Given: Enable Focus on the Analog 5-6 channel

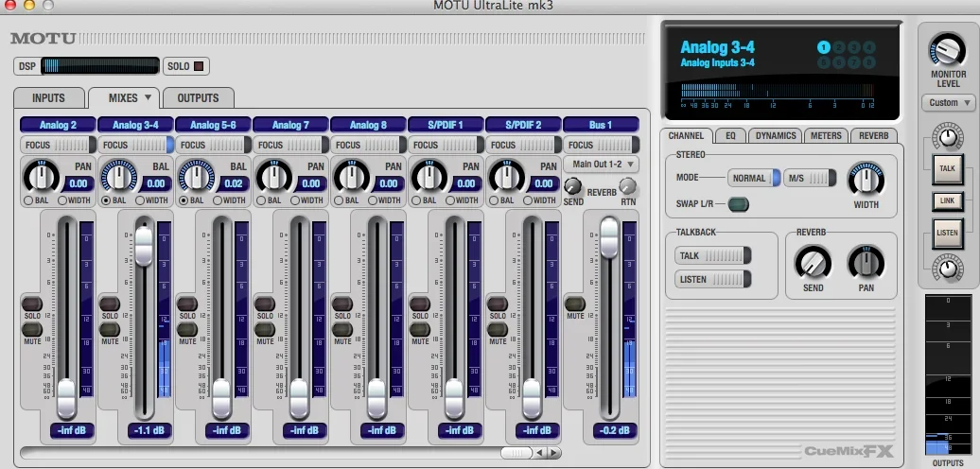Looking at the screenshot, I should point(214,145).
